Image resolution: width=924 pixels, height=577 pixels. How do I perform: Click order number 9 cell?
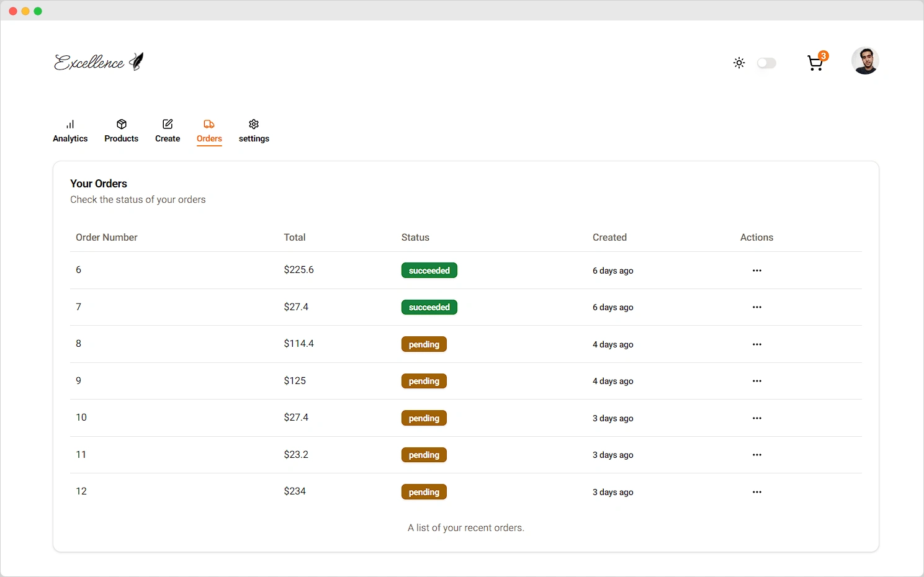[79, 381]
